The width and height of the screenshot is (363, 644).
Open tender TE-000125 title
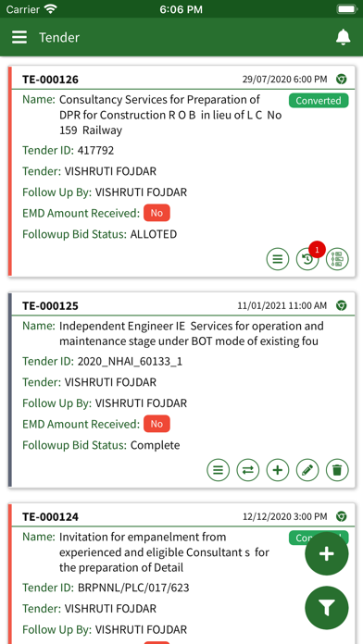50,306
